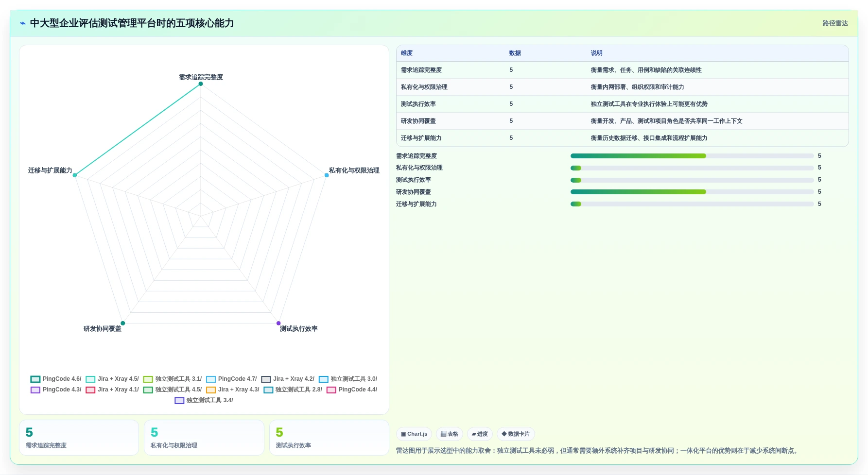Toggle the 独立测试工具 3.4/ legend entry
Screen dimensions: 868x475
click(204, 400)
